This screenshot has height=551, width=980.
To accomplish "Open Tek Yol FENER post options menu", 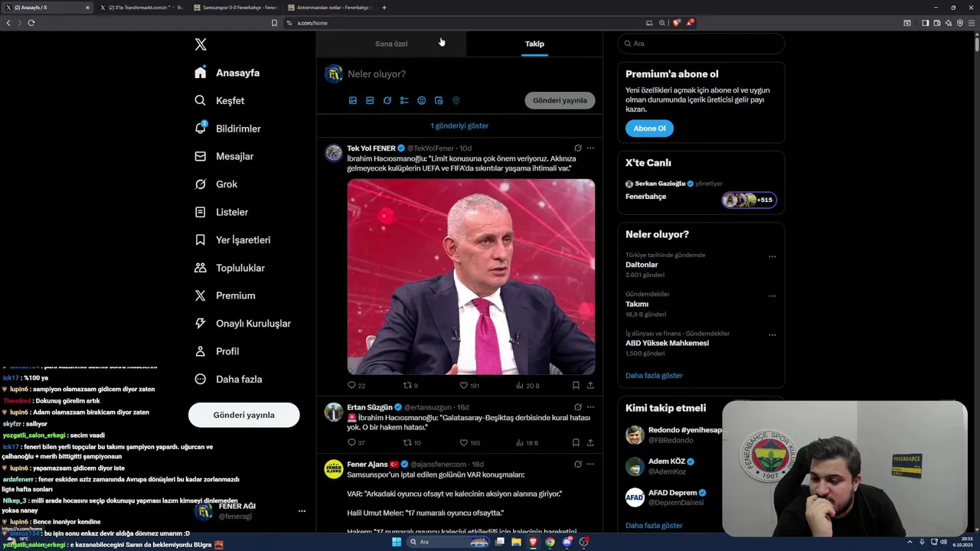I will tap(590, 148).
